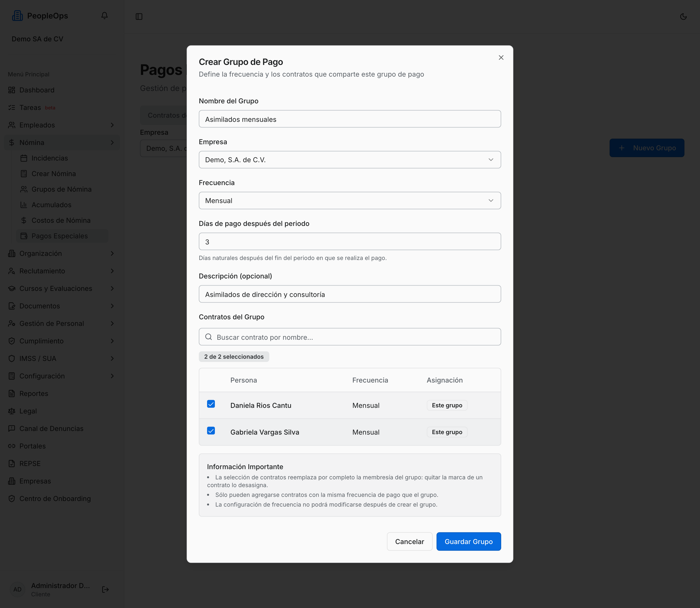Open Tareas beta menu item
The height and width of the screenshot is (608, 700).
coord(62,107)
